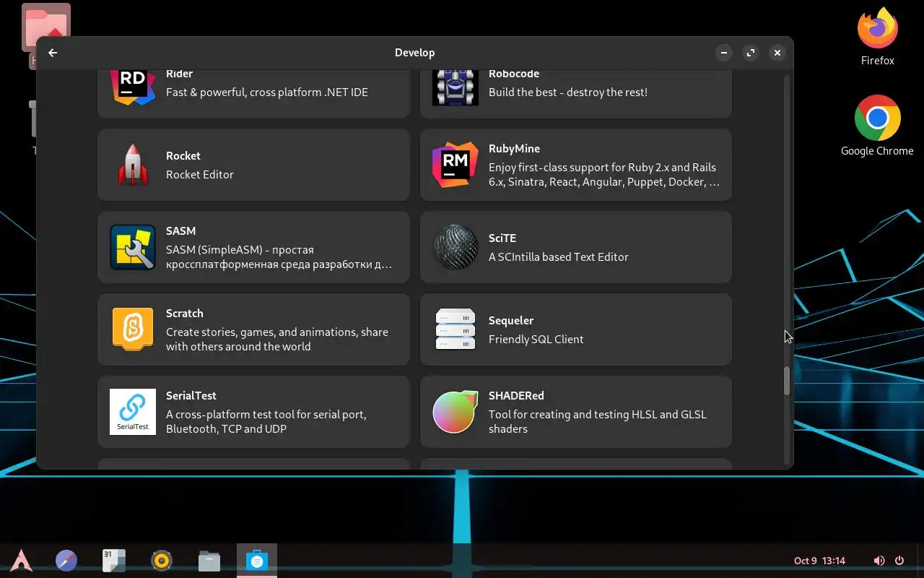Open the calendar app in taskbar
924x578 pixels.
pyautogui.click(x=114, y=561)
